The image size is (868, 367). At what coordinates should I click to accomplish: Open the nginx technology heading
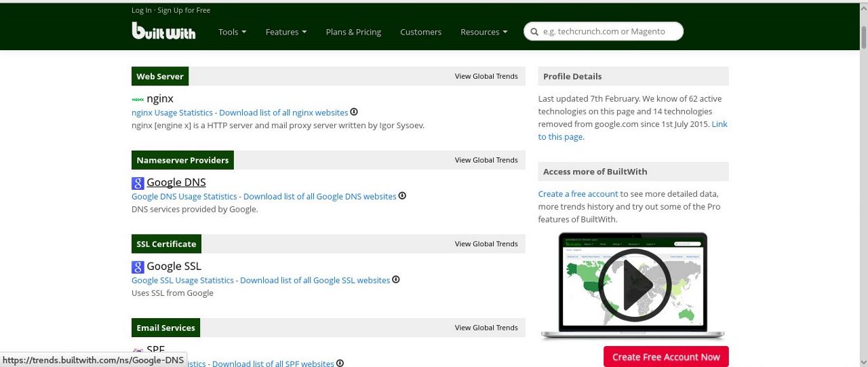(160, 98)
